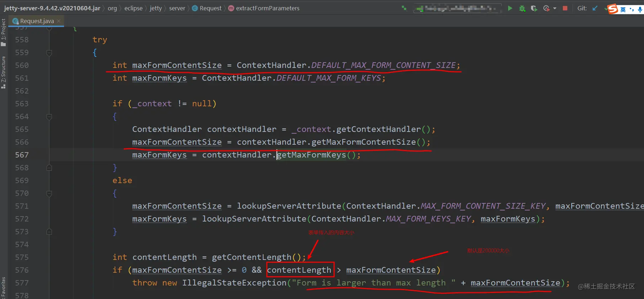Click Sogou microphone voice input icon

pyautogui.click(x=640, y=9)
